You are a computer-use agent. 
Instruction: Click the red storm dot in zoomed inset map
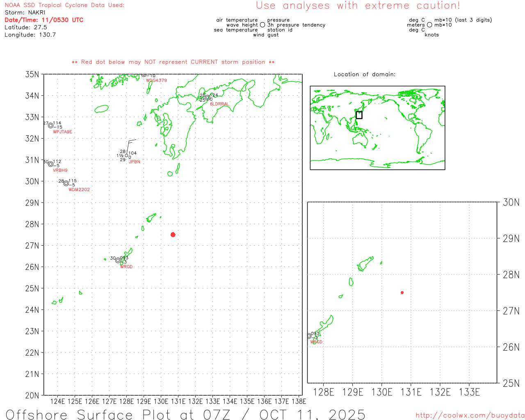pos(402,292)
